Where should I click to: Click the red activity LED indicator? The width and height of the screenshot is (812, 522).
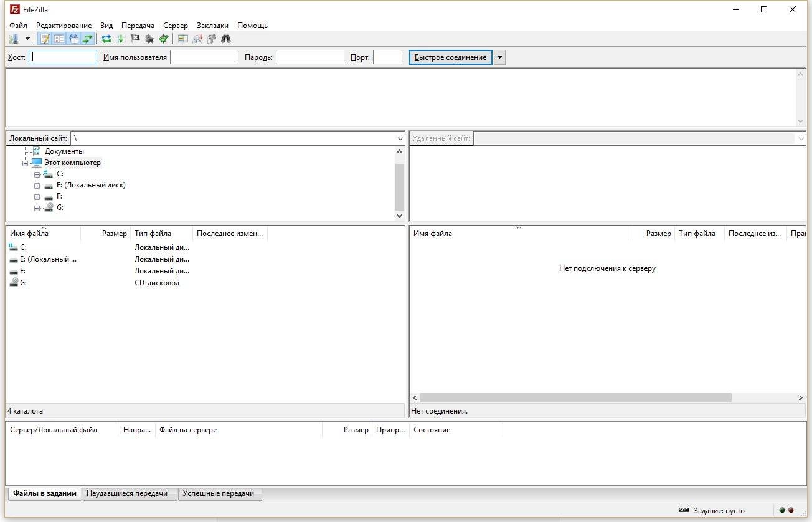point(791,510)
